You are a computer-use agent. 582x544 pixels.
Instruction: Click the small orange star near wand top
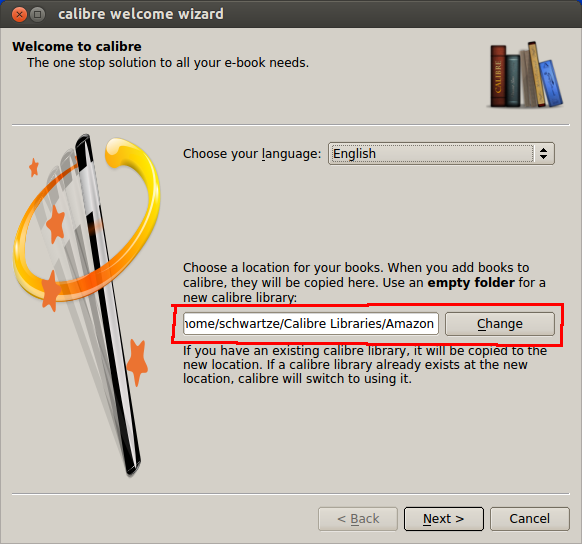34,167
